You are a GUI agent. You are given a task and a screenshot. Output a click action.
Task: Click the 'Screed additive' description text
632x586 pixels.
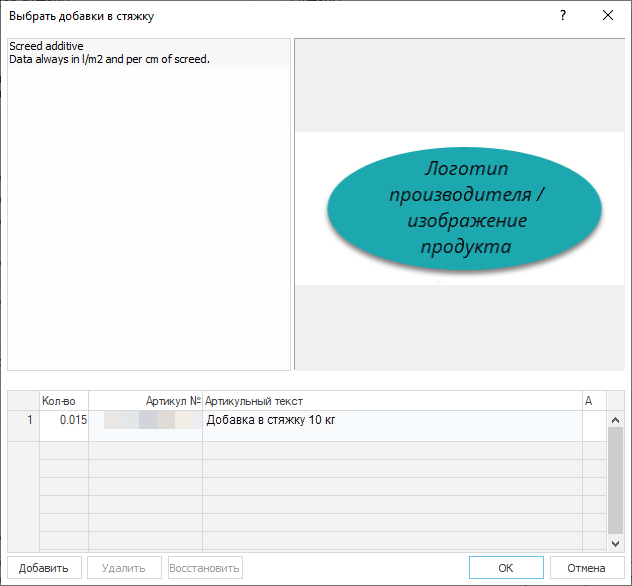coord(46,46)
